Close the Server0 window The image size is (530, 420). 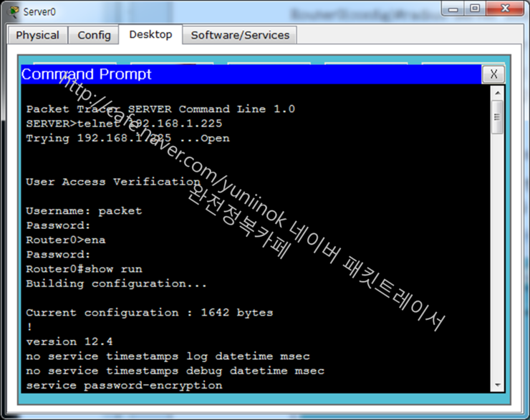[505, 9]
